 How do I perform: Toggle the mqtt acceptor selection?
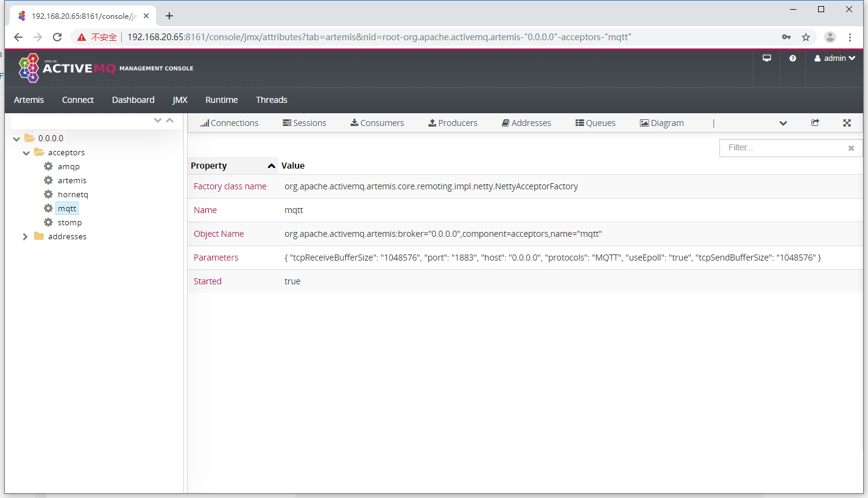point(67,208)
